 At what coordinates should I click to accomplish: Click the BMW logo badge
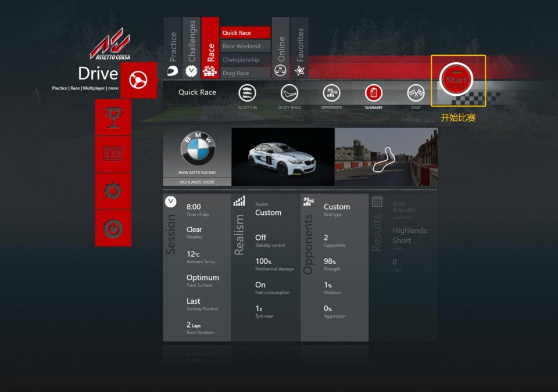(198, 149)
